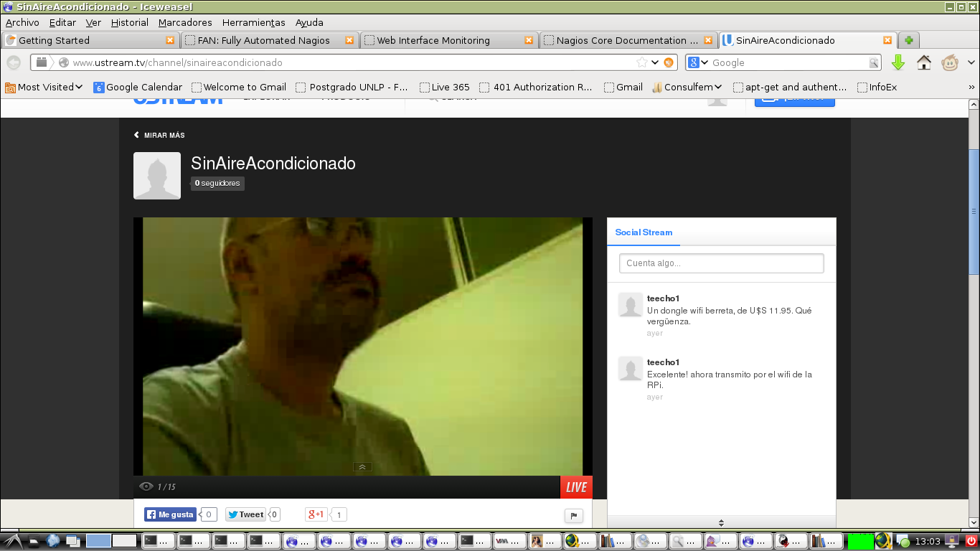Open the search engine dropdown
Image resolution: width=980 pixels, height=551 pixels.
(699, 62)
